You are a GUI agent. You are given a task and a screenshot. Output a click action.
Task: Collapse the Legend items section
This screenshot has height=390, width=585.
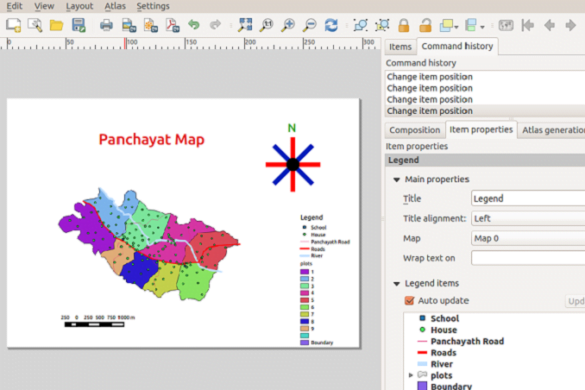pyautogui.click(x=397, y=284)
